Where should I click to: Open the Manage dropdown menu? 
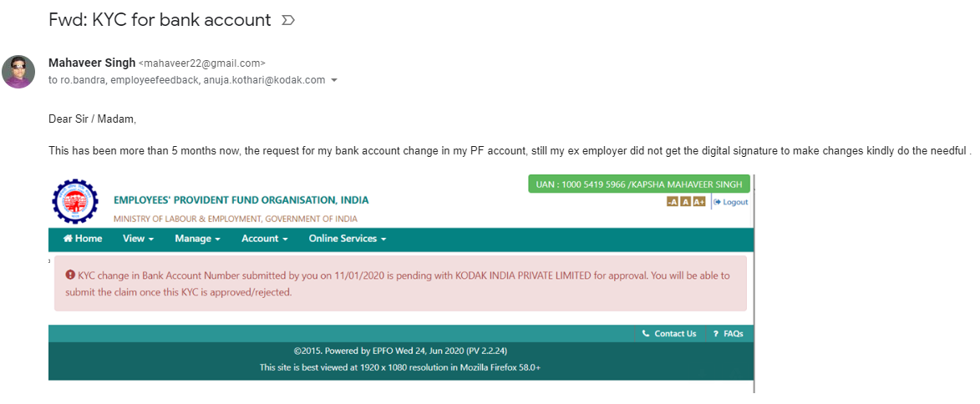click(197, 239)
